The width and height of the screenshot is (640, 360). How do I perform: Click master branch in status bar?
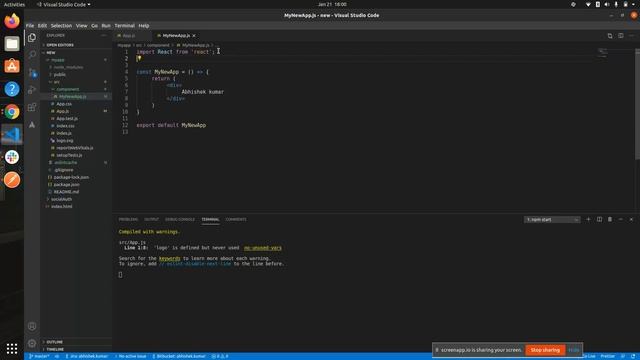click(x=39, y=356)
